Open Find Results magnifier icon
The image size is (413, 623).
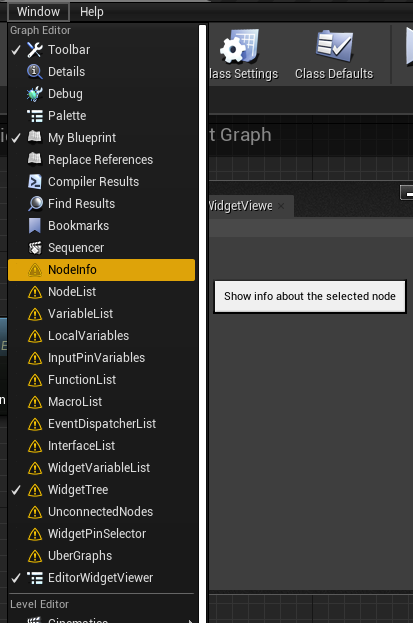(x=35, y=203)
